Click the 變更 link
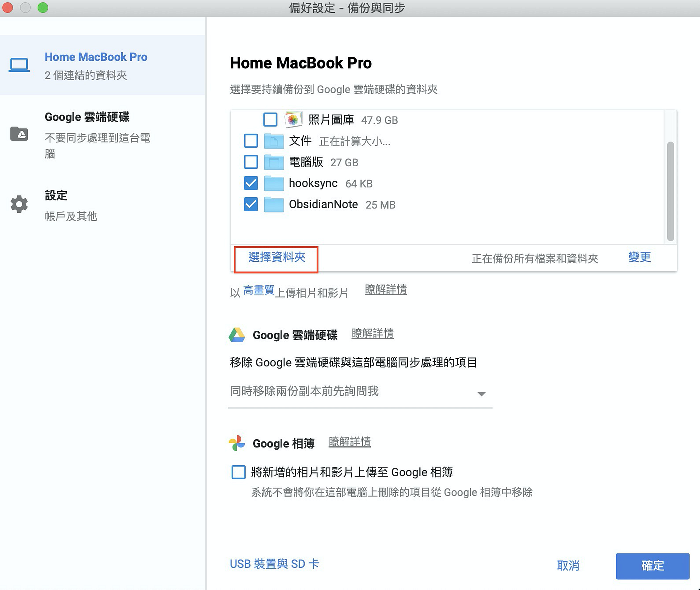 [x=640, y=257]
